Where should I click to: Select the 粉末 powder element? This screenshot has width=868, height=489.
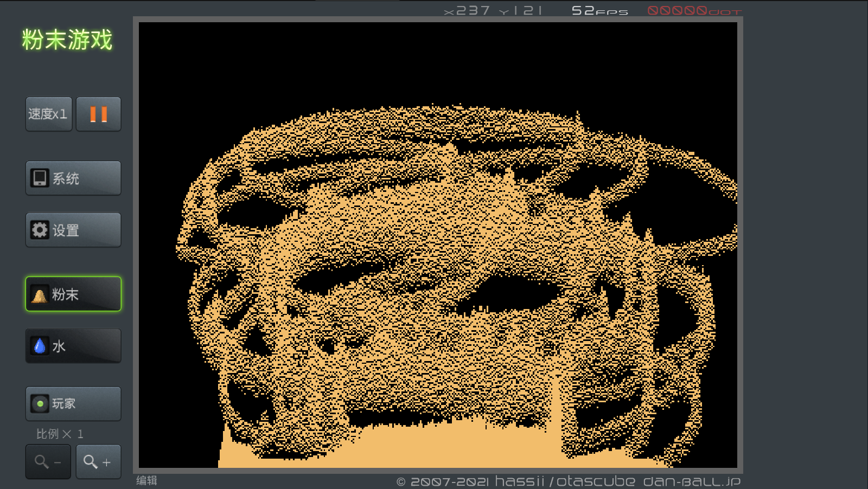pos(73,294)
